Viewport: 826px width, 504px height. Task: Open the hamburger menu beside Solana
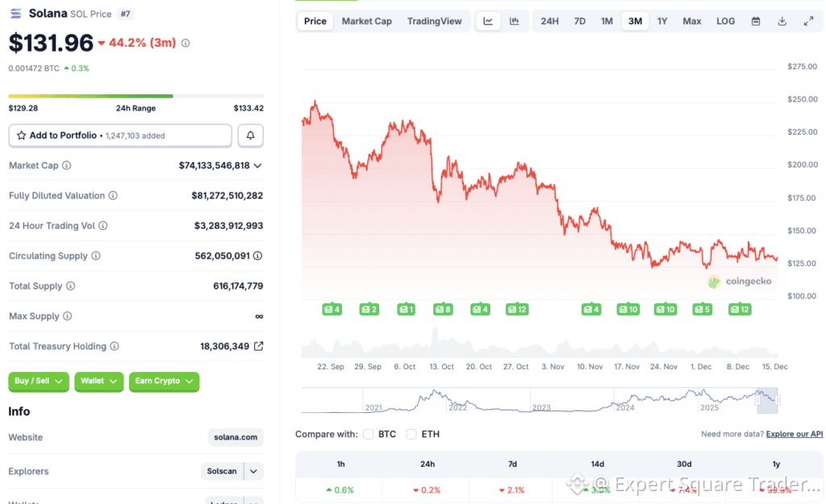click(x=14, y=13)
